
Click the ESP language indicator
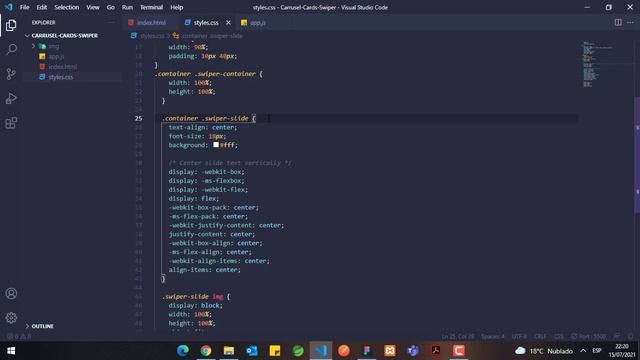(x=597, y=351)
